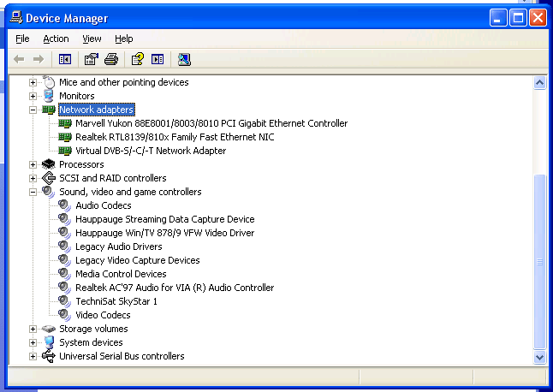This screenshot has width=553, height=392.
Task: Click the Device Manager title bar icon
Action: pos(16,18)
